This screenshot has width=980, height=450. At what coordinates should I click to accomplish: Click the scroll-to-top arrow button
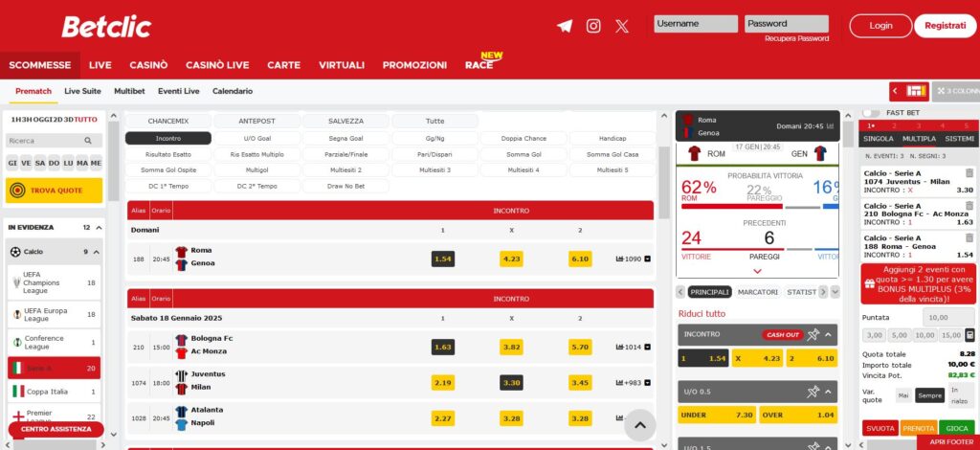[x=640, y=424]
